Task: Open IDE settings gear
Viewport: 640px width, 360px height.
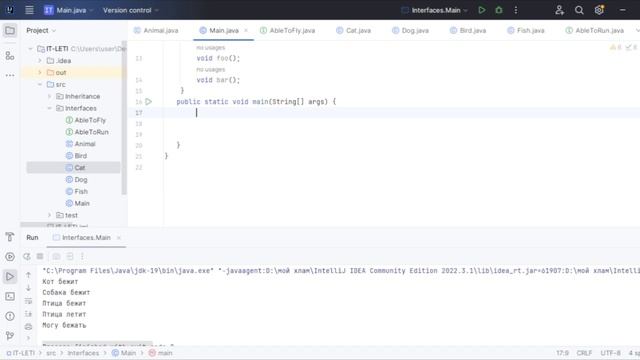Action: [599, 10]
